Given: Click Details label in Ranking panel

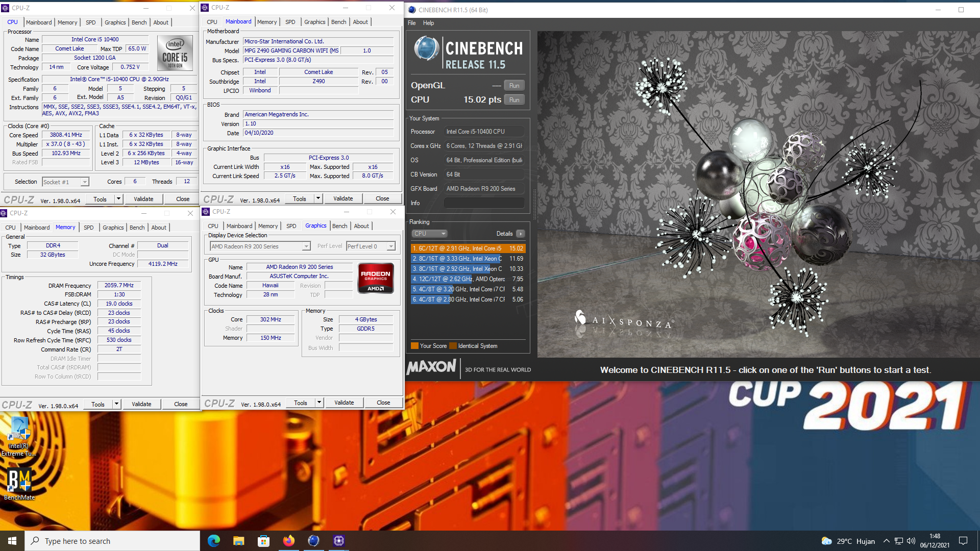Looking at the screenshot, I should (x=504, y=234).
